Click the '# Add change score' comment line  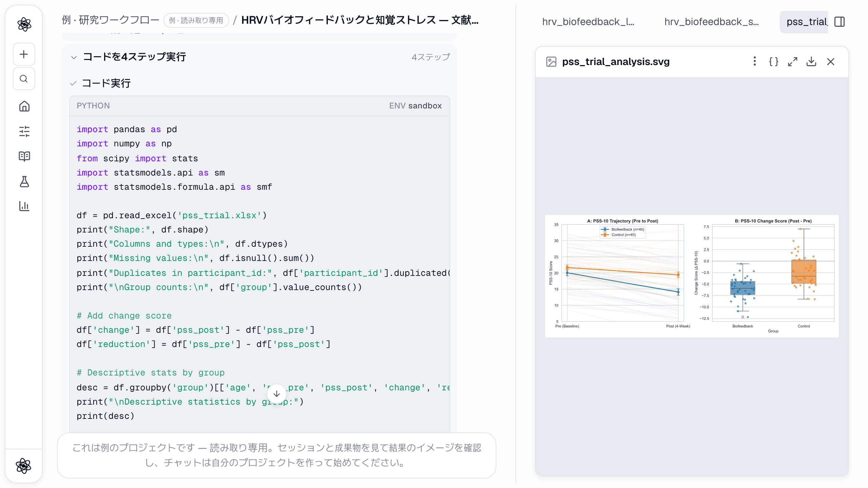coord(124,316)
